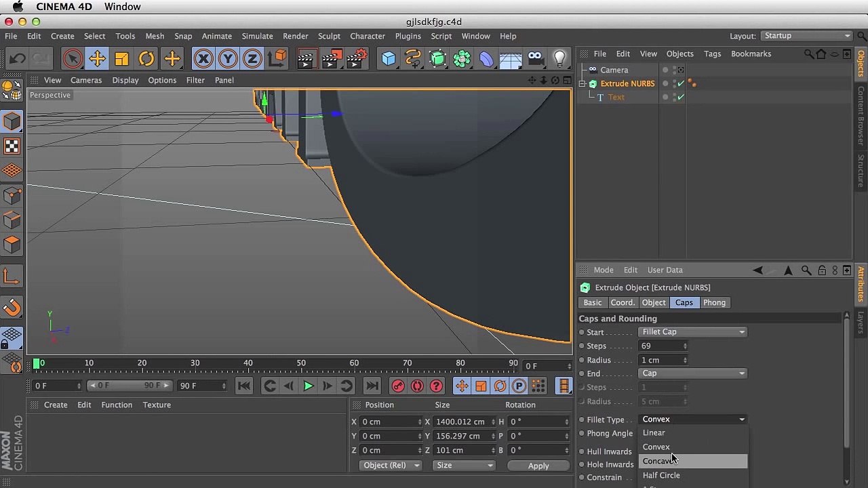The image size is (868, 488).
Task: Open the Mesh menu
Action: pyautogui.click(x=155, y=36)
